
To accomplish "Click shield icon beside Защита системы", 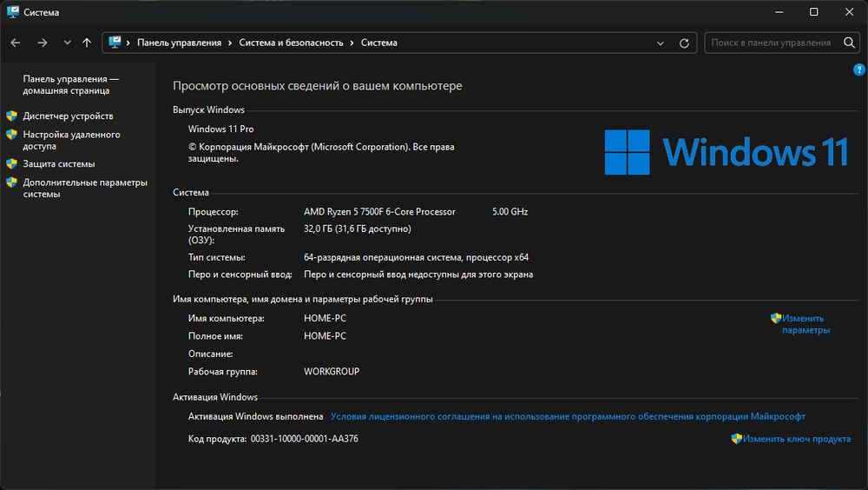I will 11,163.
